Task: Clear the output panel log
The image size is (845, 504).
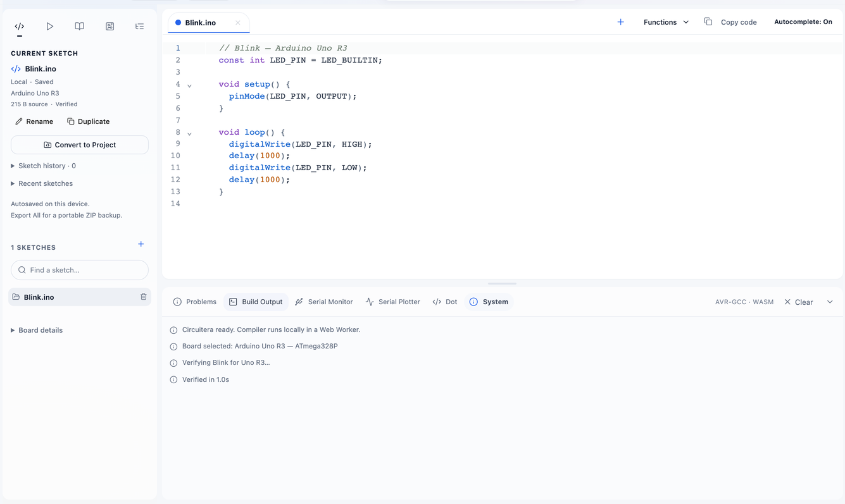Action: pos(799,302)
